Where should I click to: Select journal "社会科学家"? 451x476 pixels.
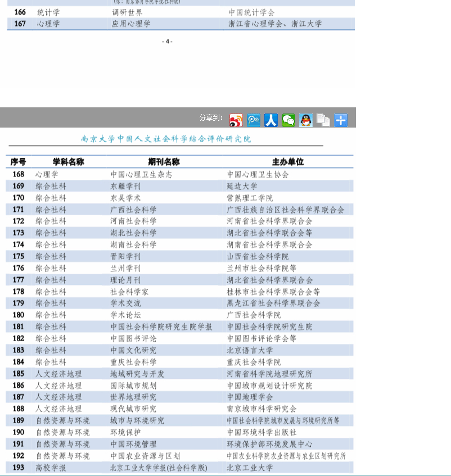point(129,292)
